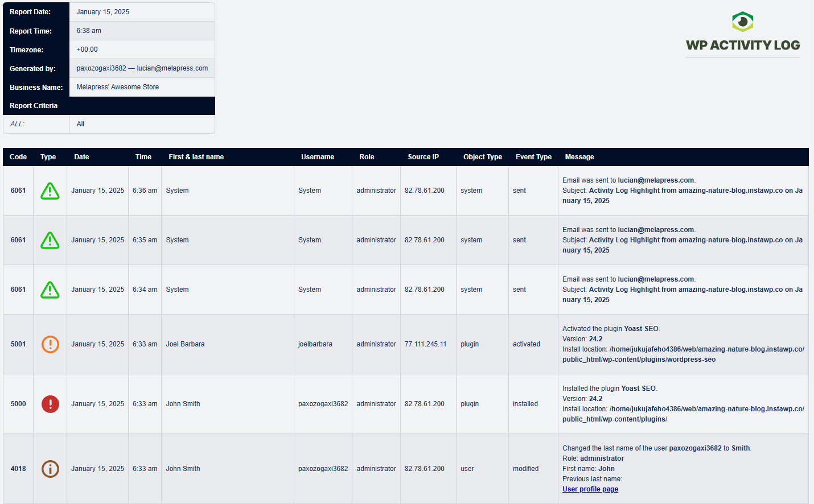Click the info severity icon for event 4018

(50, 469)
